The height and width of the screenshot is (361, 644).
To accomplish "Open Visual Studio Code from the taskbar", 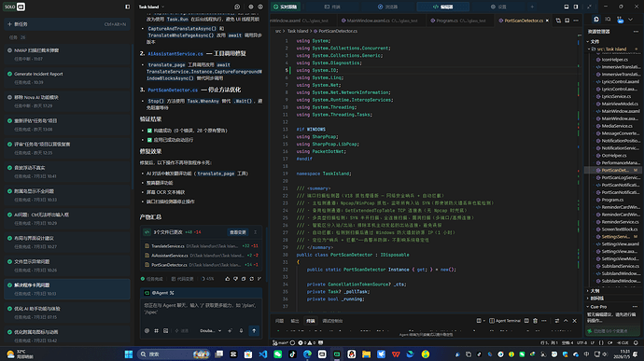I will click(263, 354).
